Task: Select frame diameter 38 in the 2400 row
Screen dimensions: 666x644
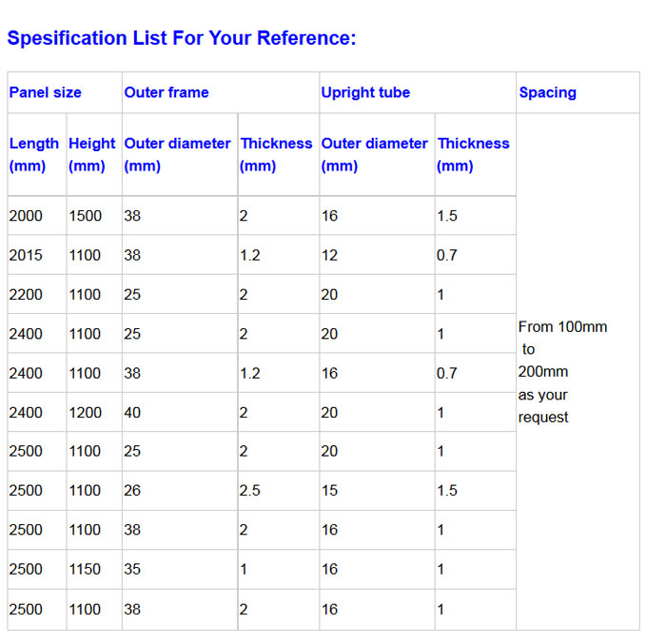Action: click(x=132, y=374)
